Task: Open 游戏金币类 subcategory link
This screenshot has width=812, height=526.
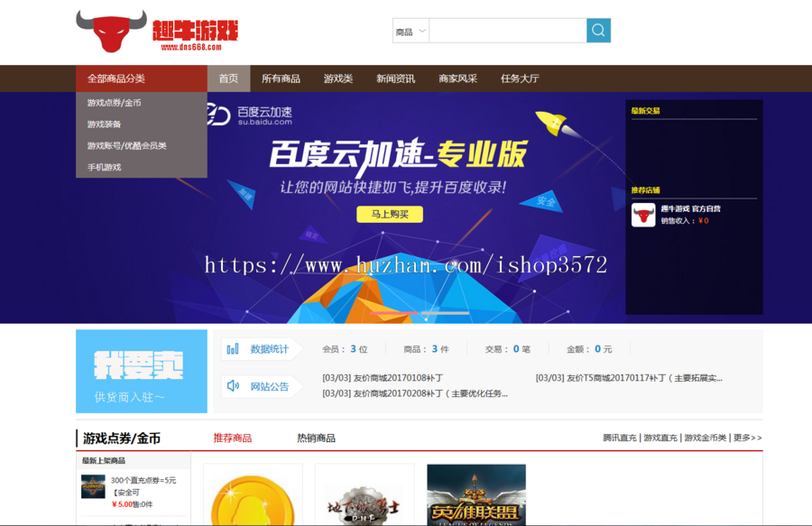Action: point(706,438)
